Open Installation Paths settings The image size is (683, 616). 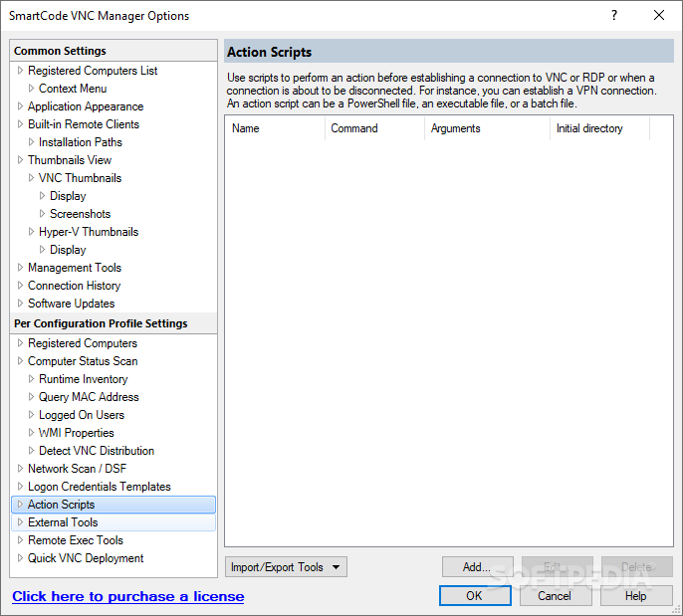tap(80, 142)
